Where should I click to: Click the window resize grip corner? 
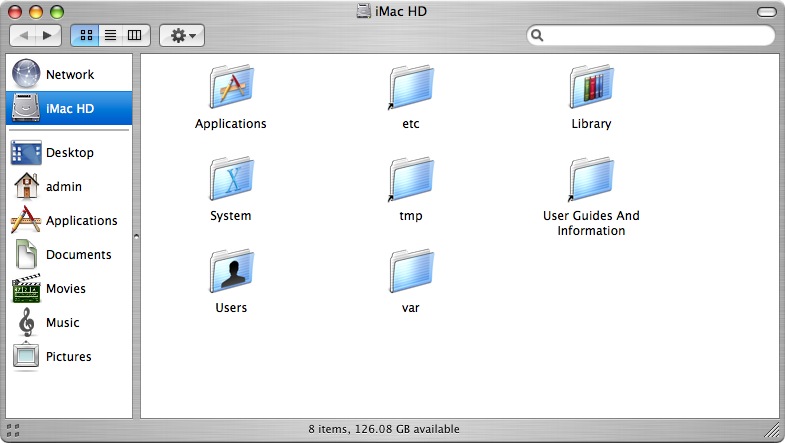pyautogui.click(x=773, y=430)
